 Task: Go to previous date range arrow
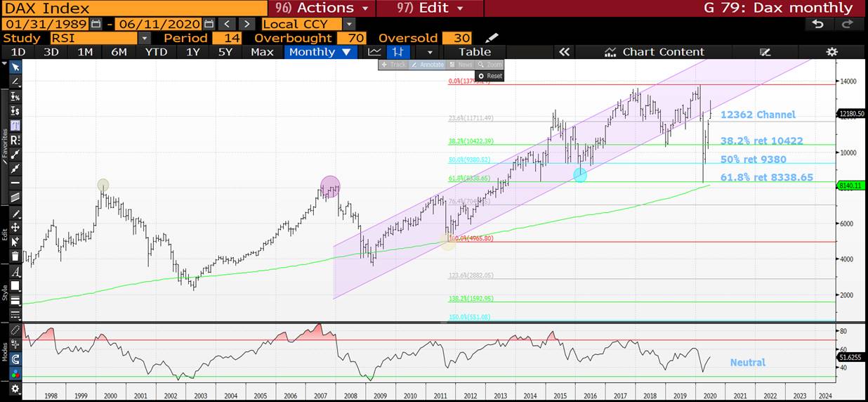point(227,24)
